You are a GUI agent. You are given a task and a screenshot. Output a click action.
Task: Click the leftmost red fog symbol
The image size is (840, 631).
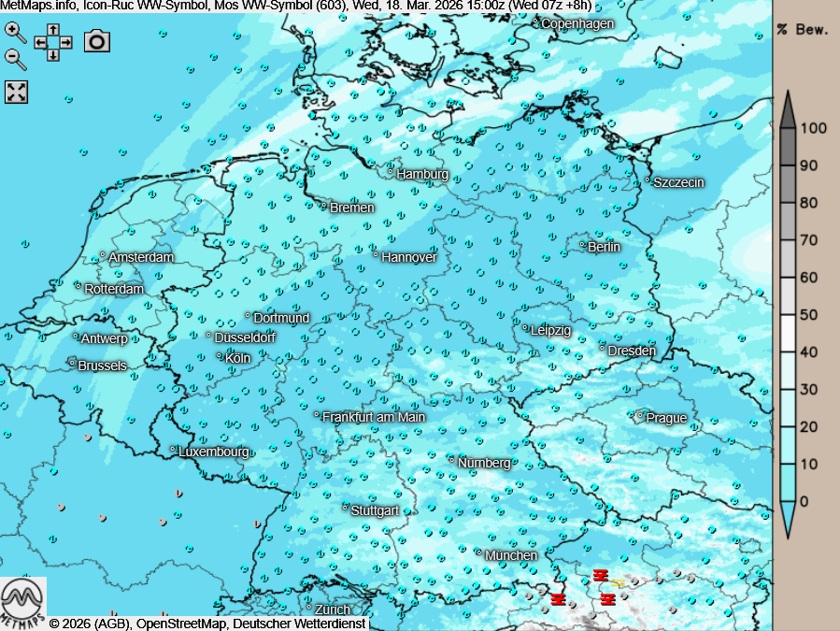tap(559, 599)
